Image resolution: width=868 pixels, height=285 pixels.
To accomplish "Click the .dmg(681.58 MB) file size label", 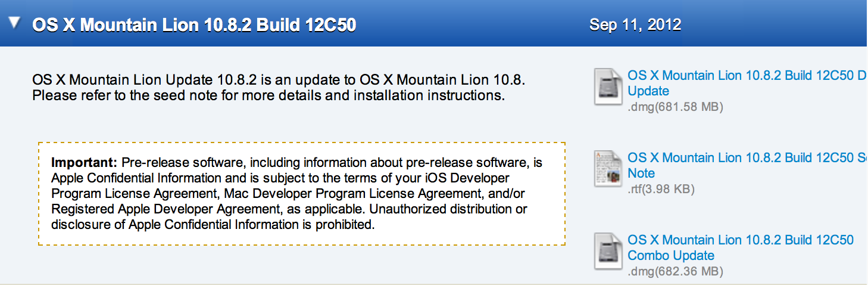I will [x=675, y=107].
